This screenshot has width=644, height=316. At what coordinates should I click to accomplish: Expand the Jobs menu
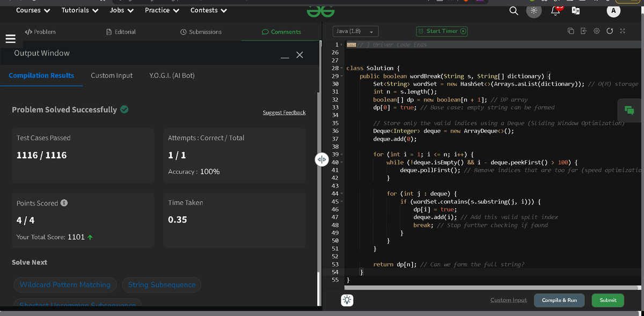pos(122,10)
